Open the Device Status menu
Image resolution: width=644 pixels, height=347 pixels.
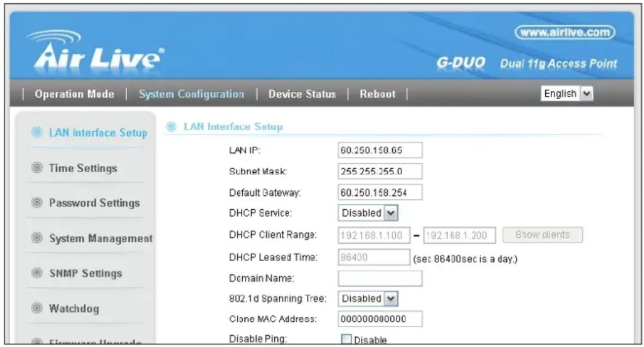click(x=303, y=94)
